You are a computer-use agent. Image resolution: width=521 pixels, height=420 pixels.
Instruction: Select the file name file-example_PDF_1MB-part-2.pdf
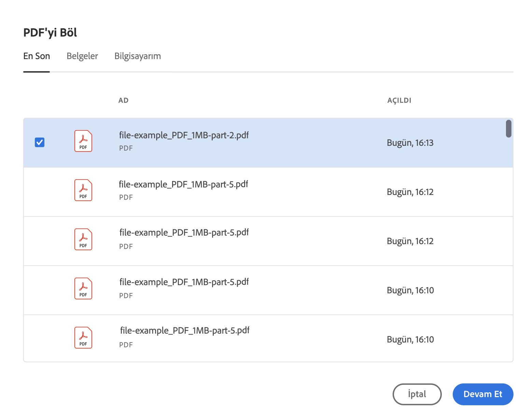[x=184, y=135]
